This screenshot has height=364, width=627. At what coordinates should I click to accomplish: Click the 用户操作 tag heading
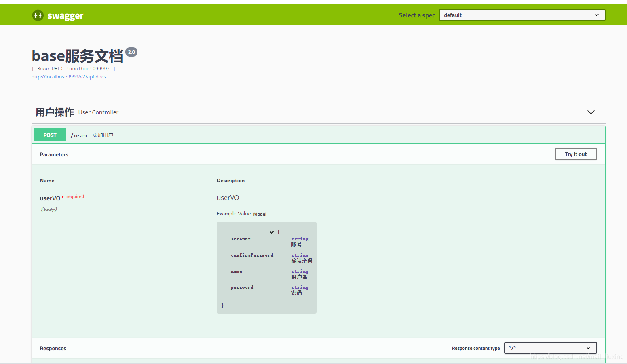coord(55,112)
